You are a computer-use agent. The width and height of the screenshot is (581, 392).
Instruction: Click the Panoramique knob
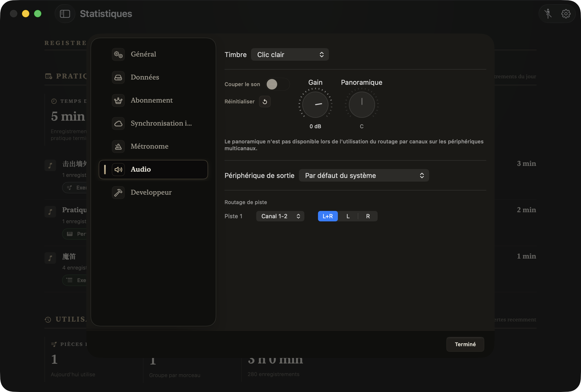coord(362,104)
